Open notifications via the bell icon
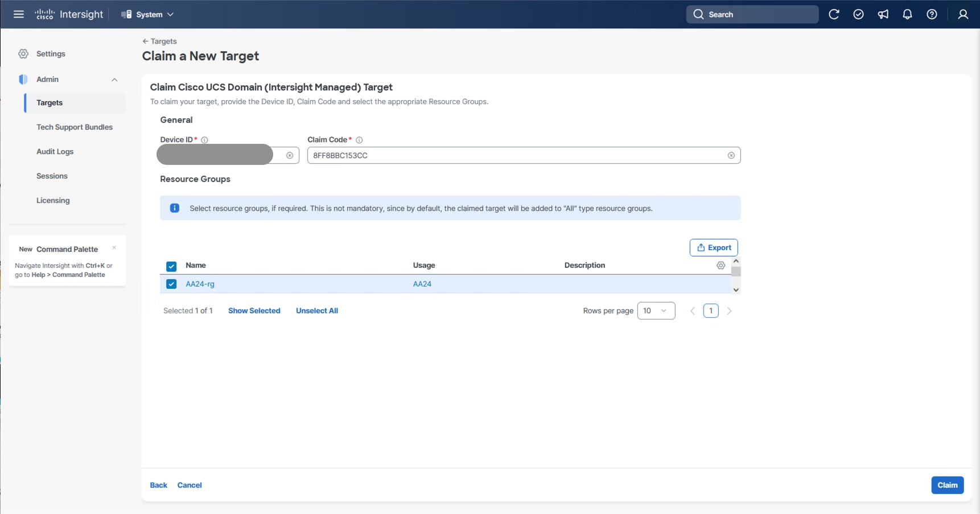 [x=907, y=14]
